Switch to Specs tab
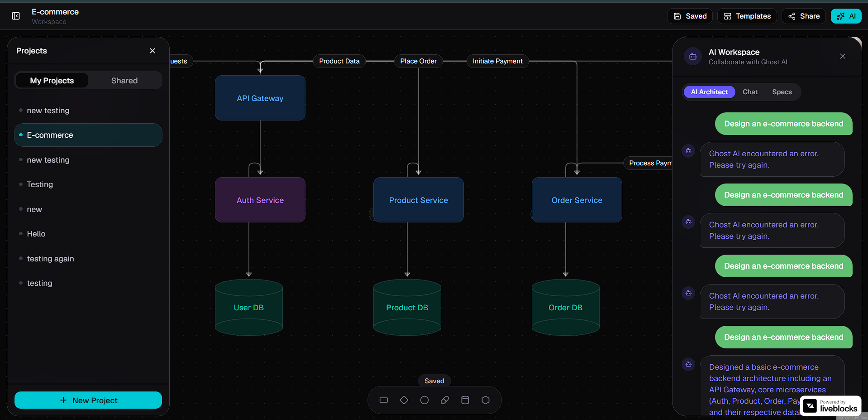The height and width of the screenshot is (420, 868). click(782, 92)
